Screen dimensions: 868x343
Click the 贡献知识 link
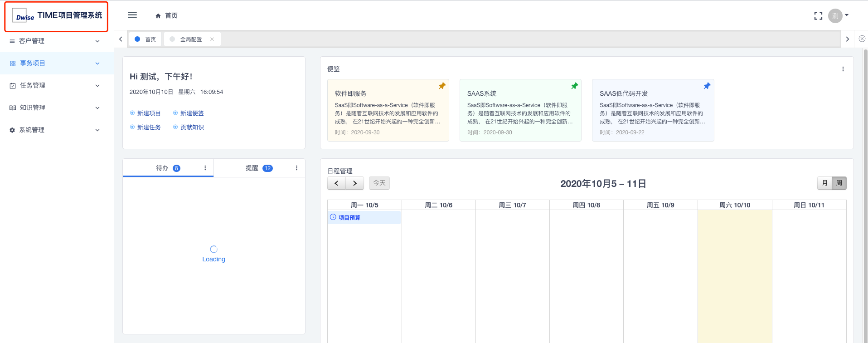click(x=192, y=127)
